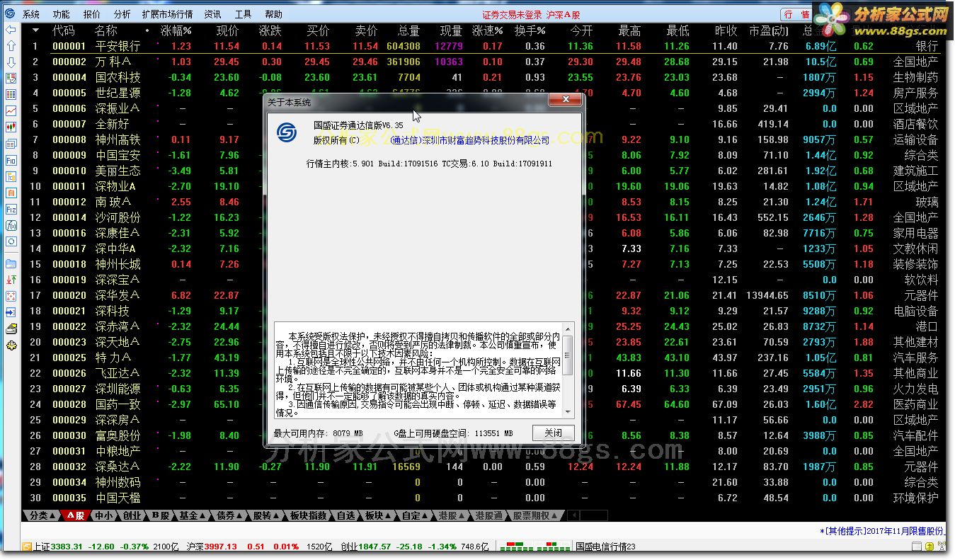Switch to the B股 tab
Screen dimensions: 955x560
pyautogui.click(x=161, y=515)
